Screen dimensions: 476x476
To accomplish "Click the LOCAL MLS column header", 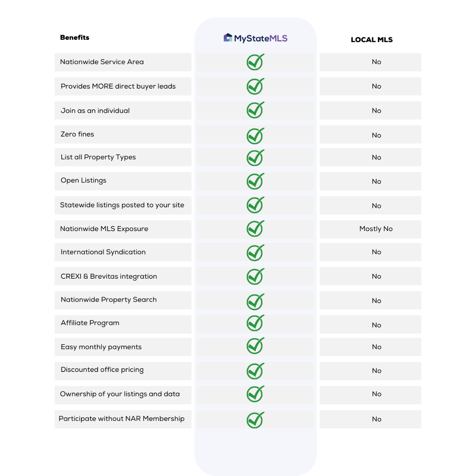I will click(x=372, y=40).
